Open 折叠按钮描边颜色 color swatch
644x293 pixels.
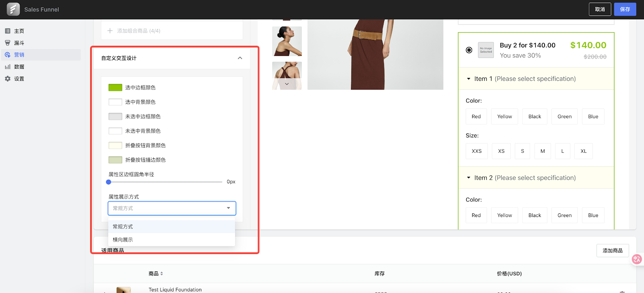116,160
